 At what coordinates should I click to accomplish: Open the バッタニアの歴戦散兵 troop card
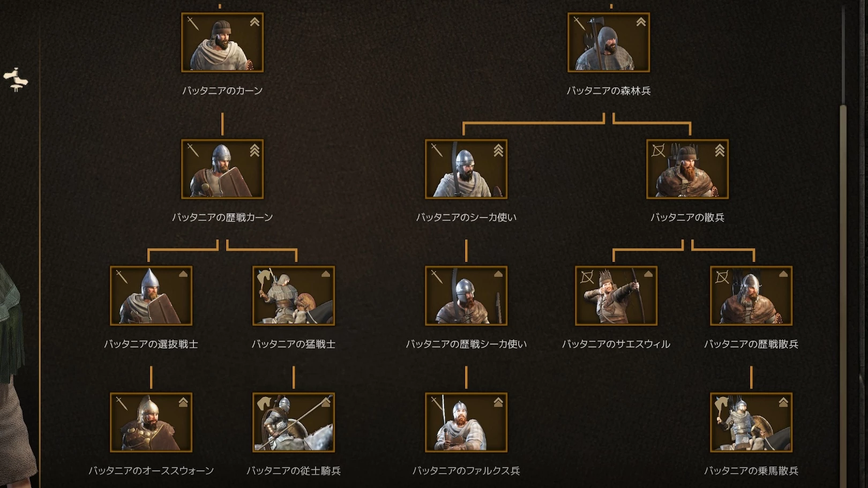point(751,296)
